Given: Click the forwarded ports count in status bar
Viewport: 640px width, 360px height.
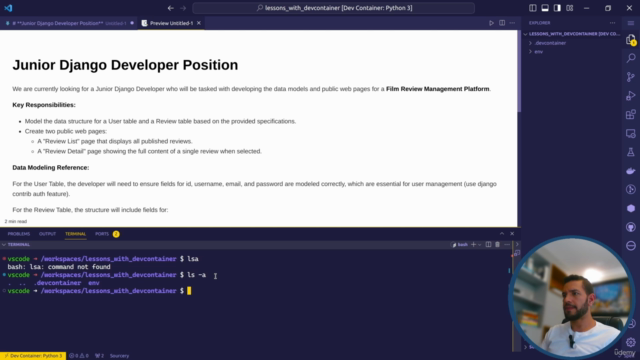Looking at the screenshot, I should (x=99, y=356).
